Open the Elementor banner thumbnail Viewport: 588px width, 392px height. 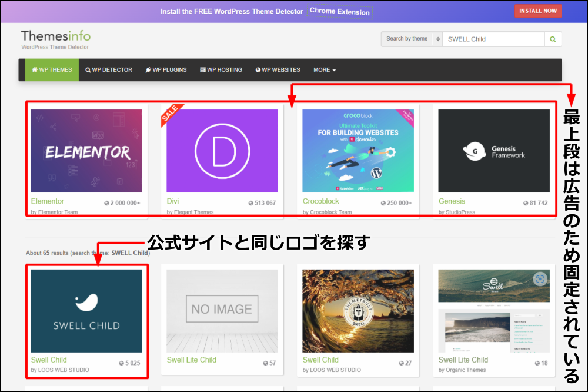point(86,151)
